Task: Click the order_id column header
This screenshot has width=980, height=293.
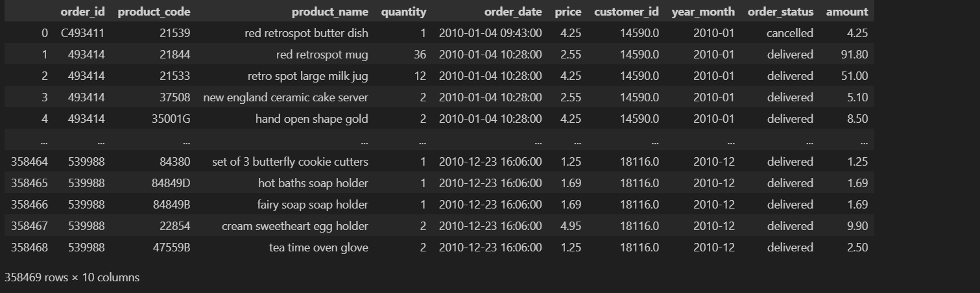Action: coord(82,12)
